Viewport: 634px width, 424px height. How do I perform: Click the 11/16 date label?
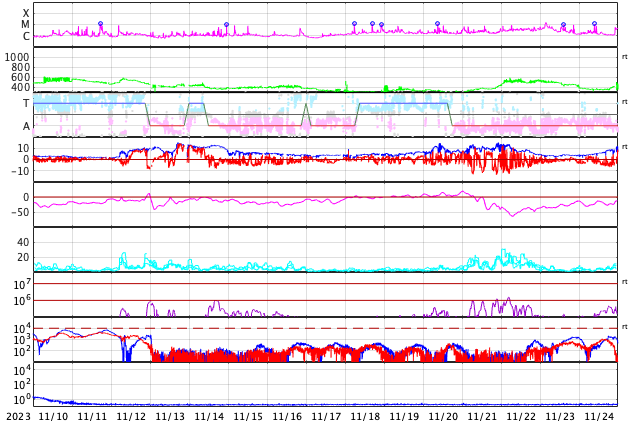point(287,416)
